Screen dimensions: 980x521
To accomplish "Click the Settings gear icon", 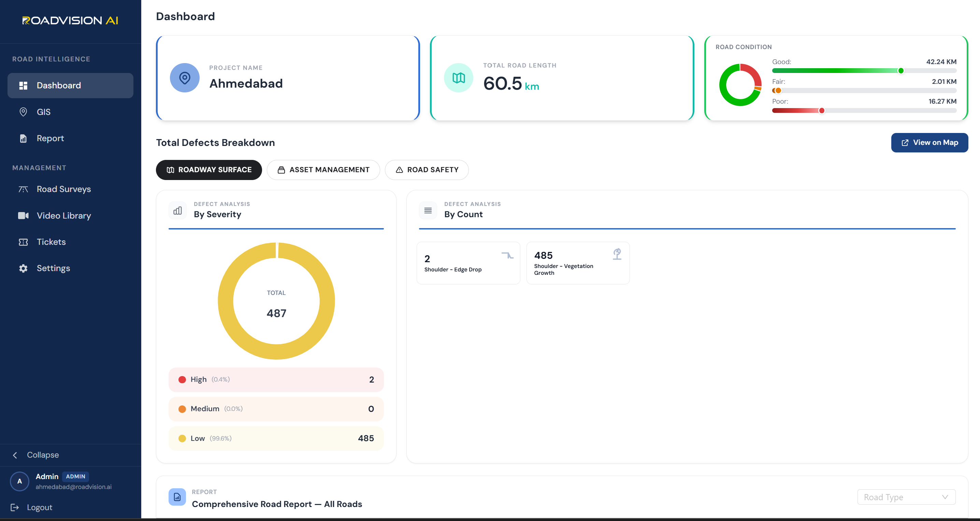I will click(23, 268).
